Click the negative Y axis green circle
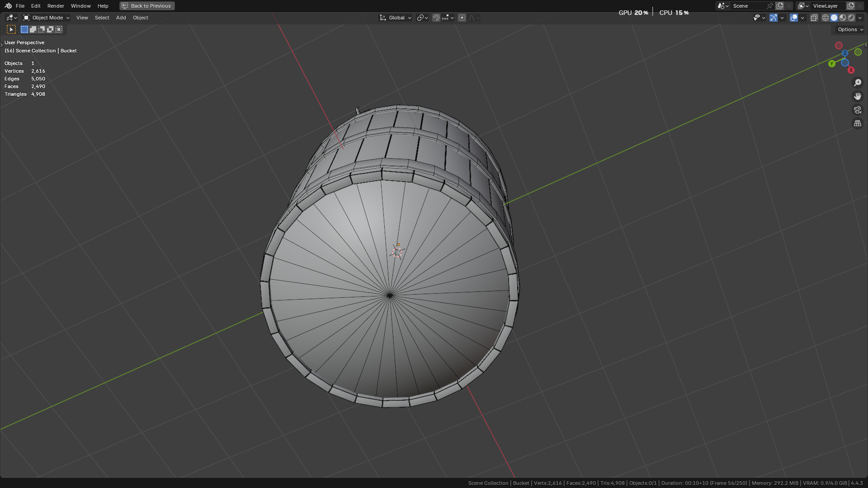 click(x=858, y=52)
